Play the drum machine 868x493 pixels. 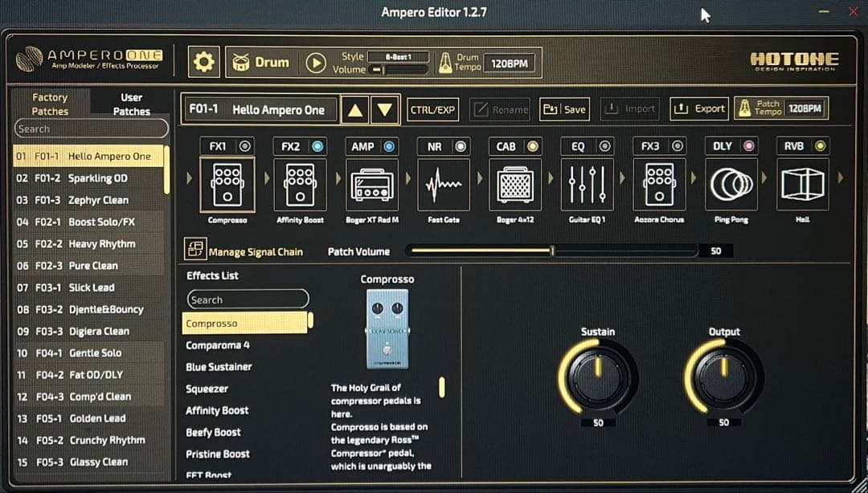(316, 63)
